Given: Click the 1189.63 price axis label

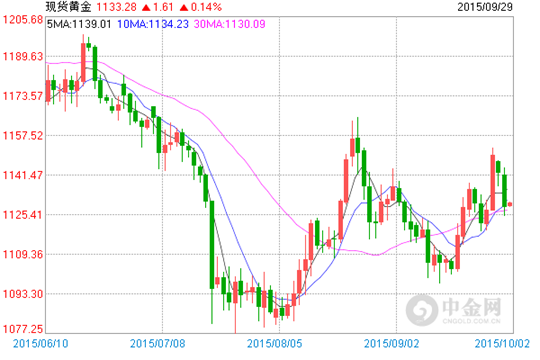Looking at the screenshot, I should (x=23, y=56).
